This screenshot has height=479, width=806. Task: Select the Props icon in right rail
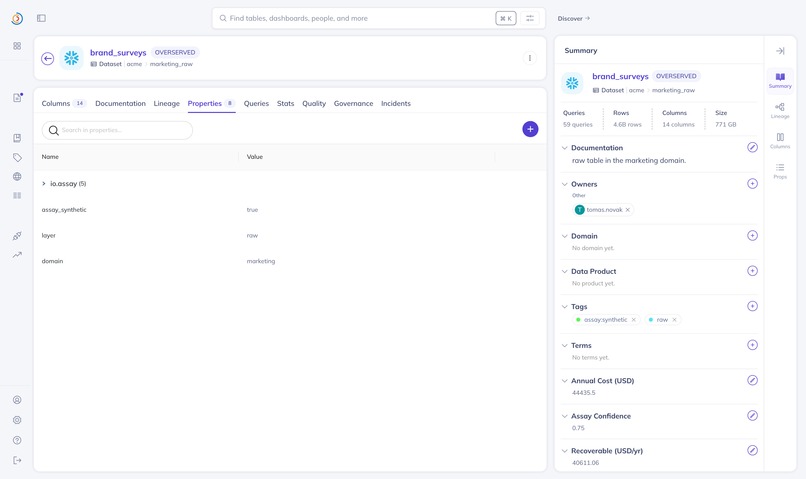pyautogui.click(x=780, y=171)
